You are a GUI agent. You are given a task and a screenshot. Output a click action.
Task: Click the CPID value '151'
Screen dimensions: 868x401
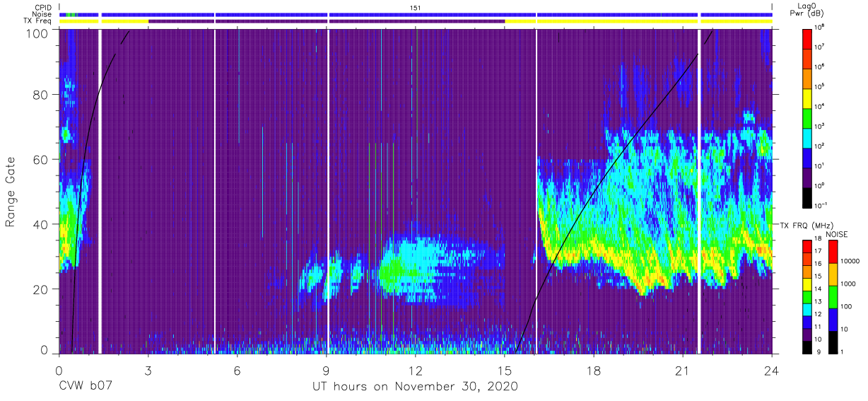(x=416, y=8)
